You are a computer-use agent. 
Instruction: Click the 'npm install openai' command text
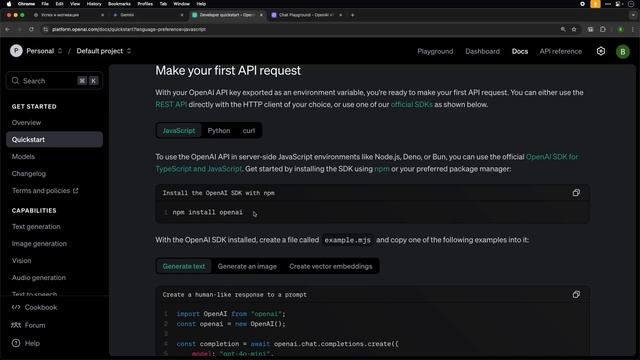[x=207, y=212]
